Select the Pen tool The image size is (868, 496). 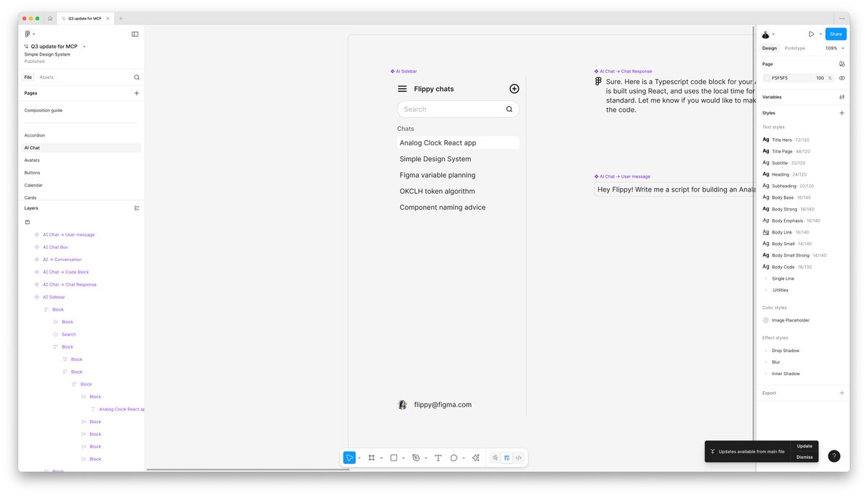coord(416,458)
